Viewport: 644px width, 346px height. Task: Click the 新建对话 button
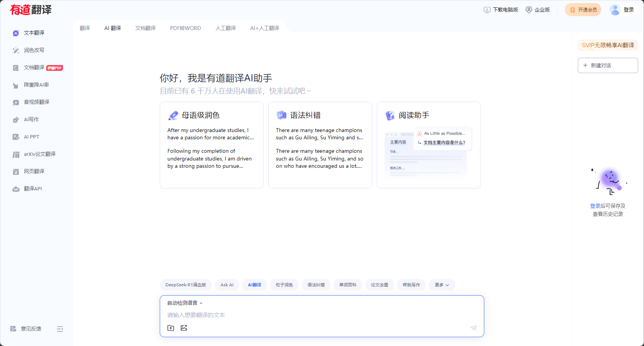(x=608, y=65)
